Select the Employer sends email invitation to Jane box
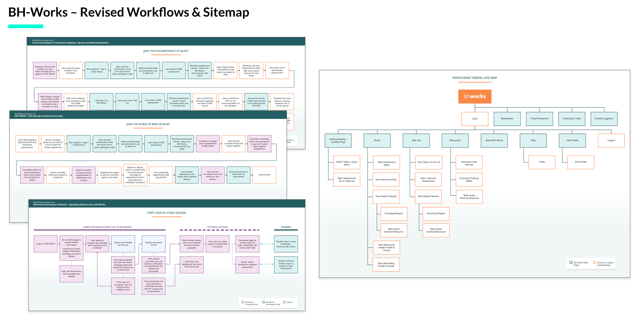 tap(45, 70)
